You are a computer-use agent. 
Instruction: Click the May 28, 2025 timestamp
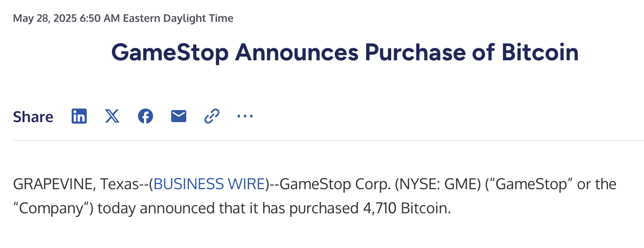tap(45, 18)
